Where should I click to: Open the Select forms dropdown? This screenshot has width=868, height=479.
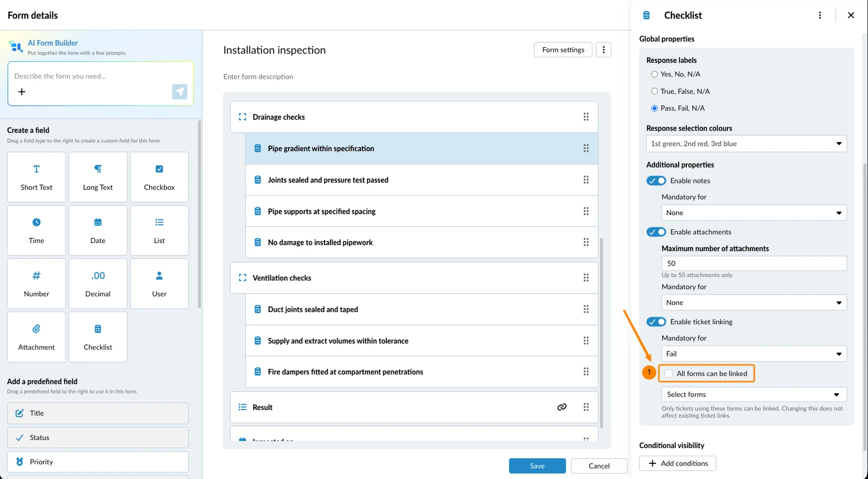(754, 394)
